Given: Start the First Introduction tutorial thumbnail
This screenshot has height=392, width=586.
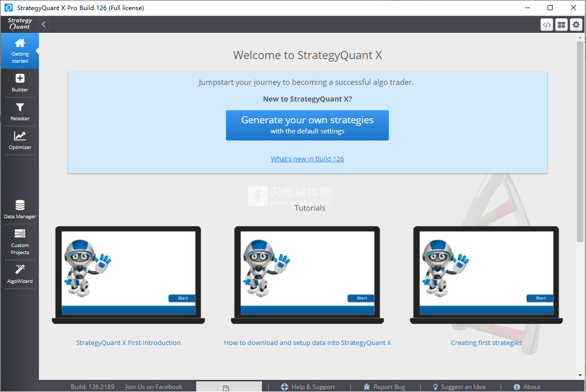Looking at the screenshot, I should coord(128,275).
